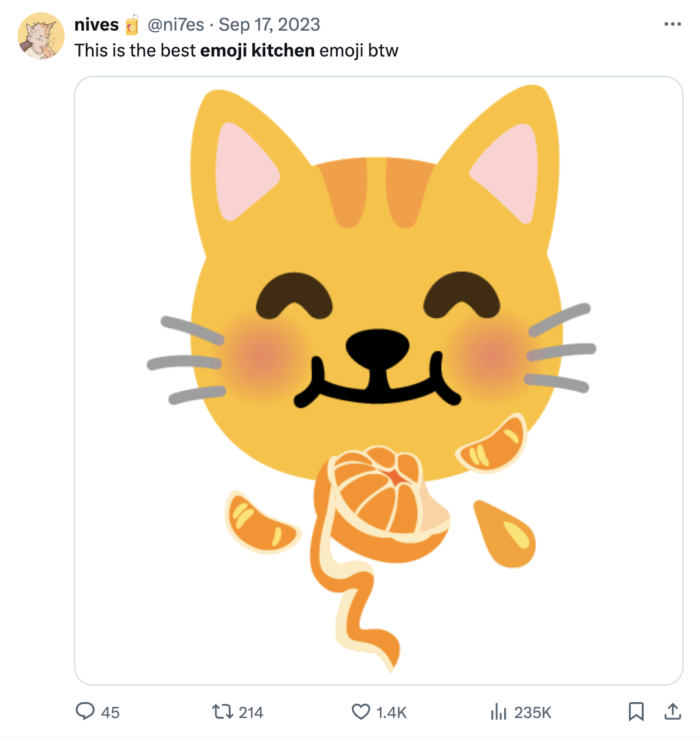The height and width of the screenshot is (738, 700).
Task: Click the reply speech bubble icon
Action: [x=85, y=712]
